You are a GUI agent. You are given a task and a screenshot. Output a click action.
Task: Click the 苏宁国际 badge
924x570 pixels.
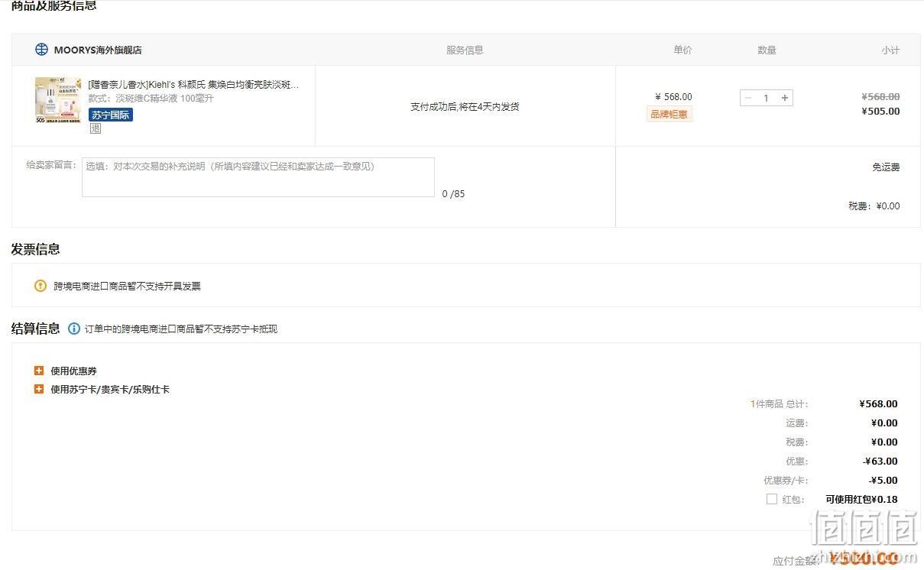[111, 115]
